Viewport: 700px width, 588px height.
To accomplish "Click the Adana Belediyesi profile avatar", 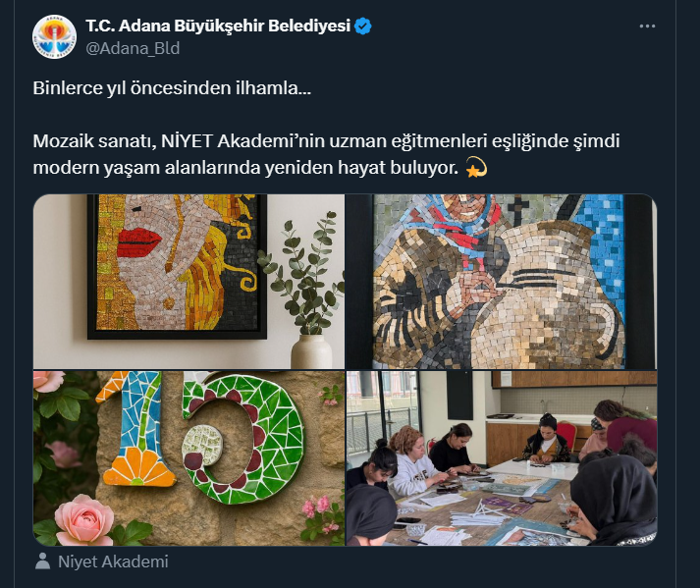I will point(54,36).
